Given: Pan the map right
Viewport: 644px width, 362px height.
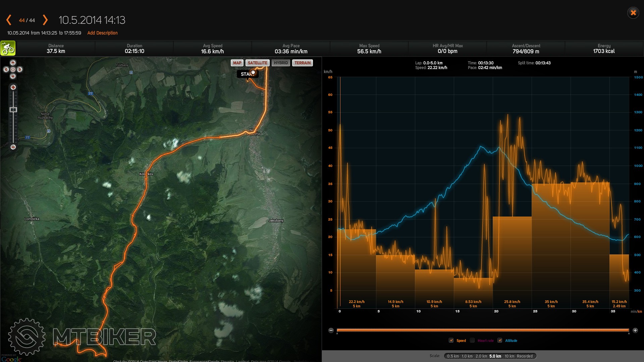Looking at the screenshot, I should [20, 69].
